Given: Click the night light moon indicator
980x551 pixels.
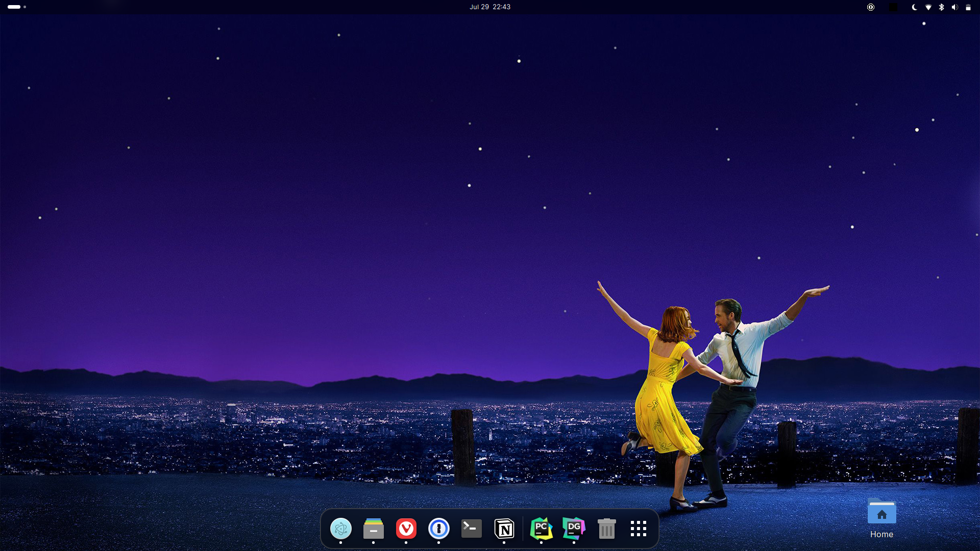Looking at the screenshot, I should pos(914,7).
